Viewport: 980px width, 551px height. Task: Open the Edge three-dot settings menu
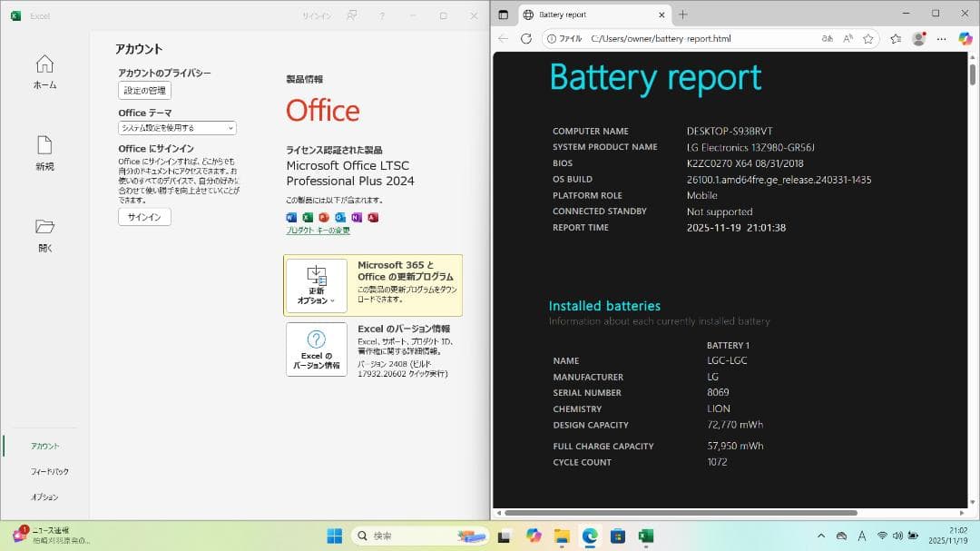click(x=941, y=39)
